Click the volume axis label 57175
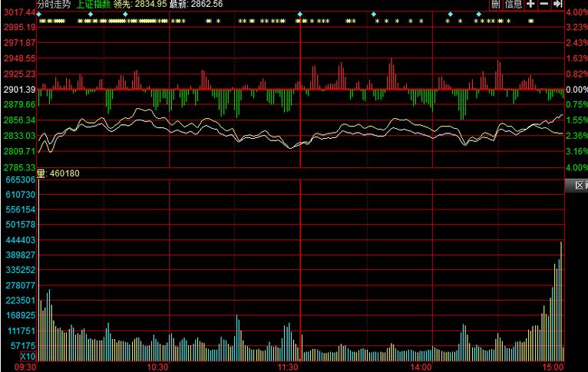The height and width of the screenshot is (372, 588). click(23, 346)
